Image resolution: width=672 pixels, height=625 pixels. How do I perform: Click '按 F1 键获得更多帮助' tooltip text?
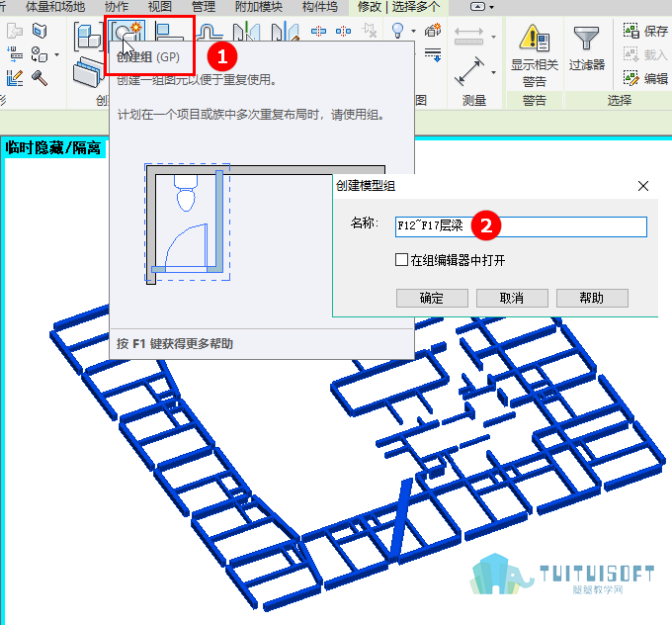[175, 343]
